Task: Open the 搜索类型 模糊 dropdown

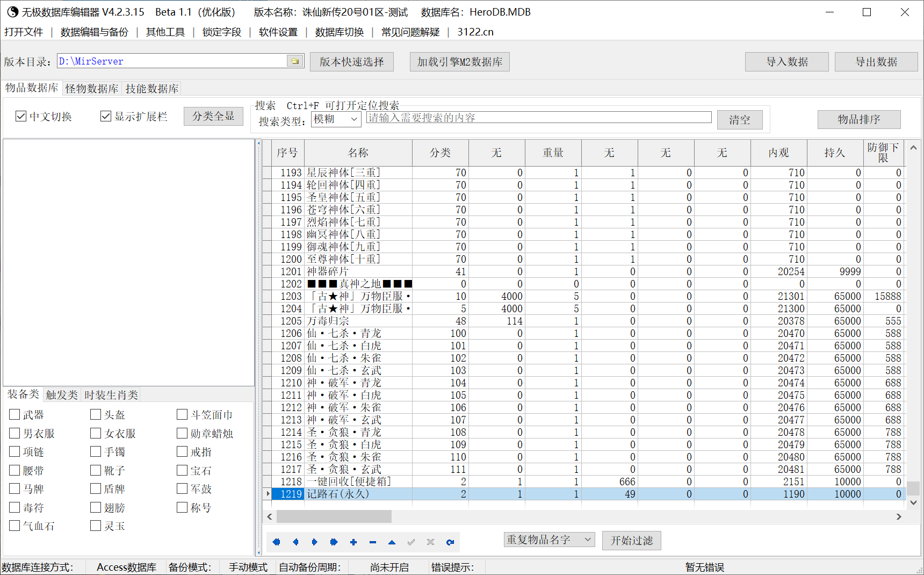Action: [x=336, y=119]
